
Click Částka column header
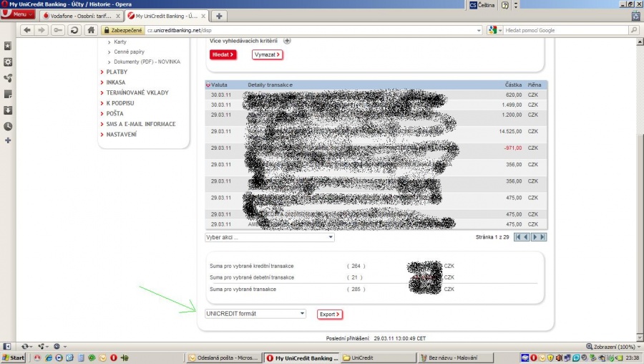513,85
